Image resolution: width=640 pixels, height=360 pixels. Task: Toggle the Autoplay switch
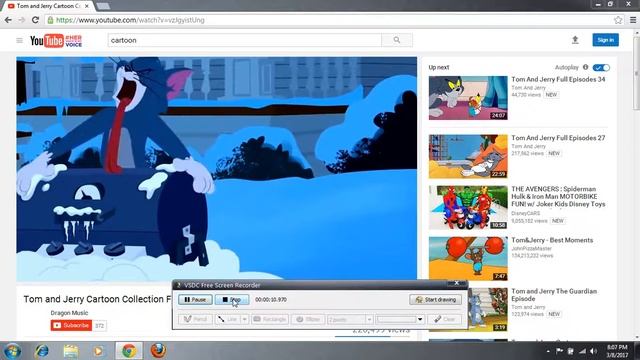coord(601,67)
